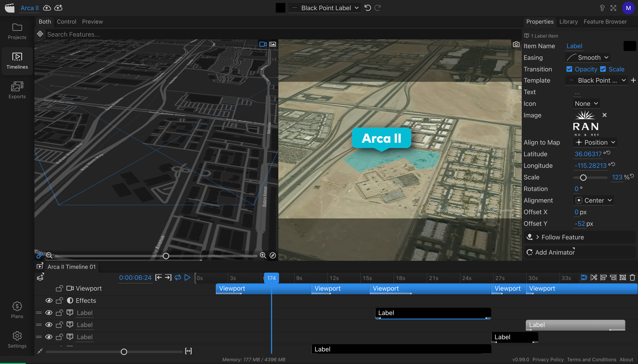Toggle visibility of the second Label layer
The image size is (638, 364).
click(49, 325)
